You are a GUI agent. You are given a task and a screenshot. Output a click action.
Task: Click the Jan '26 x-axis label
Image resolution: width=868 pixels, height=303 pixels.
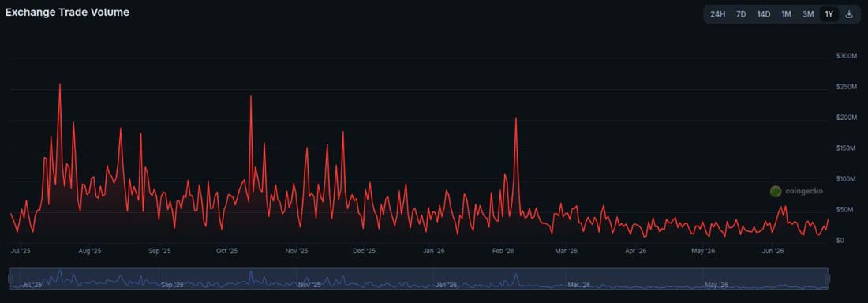[434, 251]
